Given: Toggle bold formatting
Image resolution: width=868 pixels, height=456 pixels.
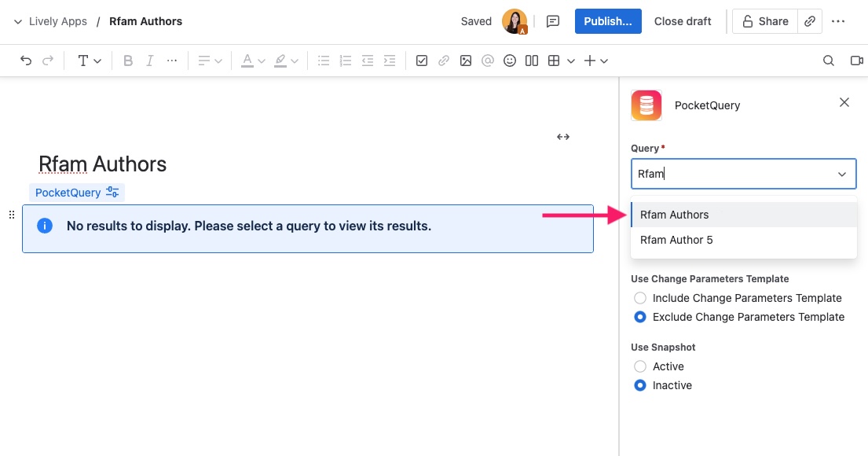Looking at the screenshot, I should 128,61.
